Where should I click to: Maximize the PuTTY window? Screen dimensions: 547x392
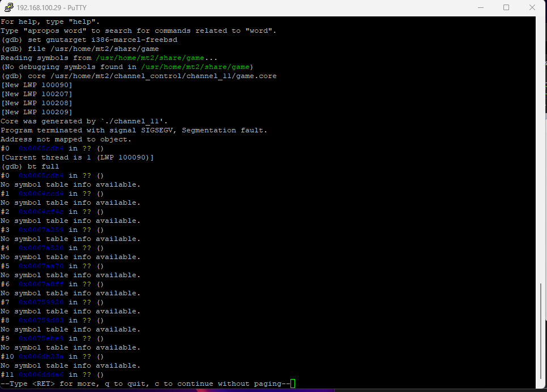tap(506, 7)
